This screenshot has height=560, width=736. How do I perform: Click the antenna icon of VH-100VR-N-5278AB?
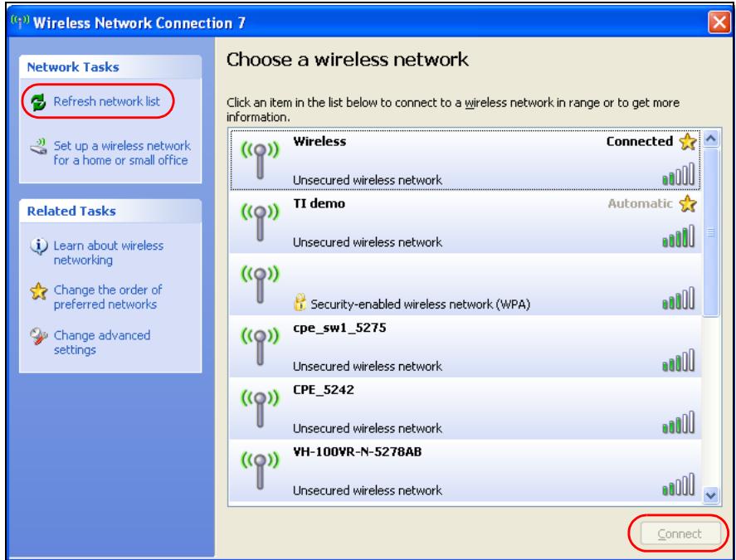coord(260,470)
